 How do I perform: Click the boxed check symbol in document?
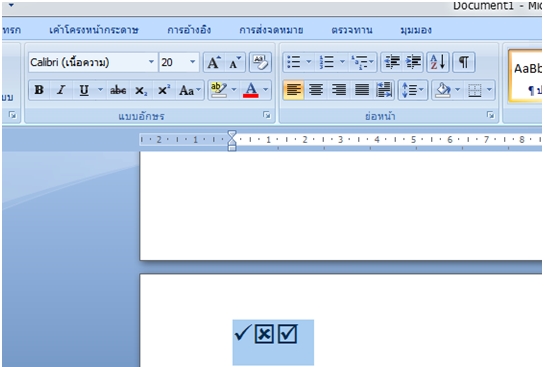(288, 334)
